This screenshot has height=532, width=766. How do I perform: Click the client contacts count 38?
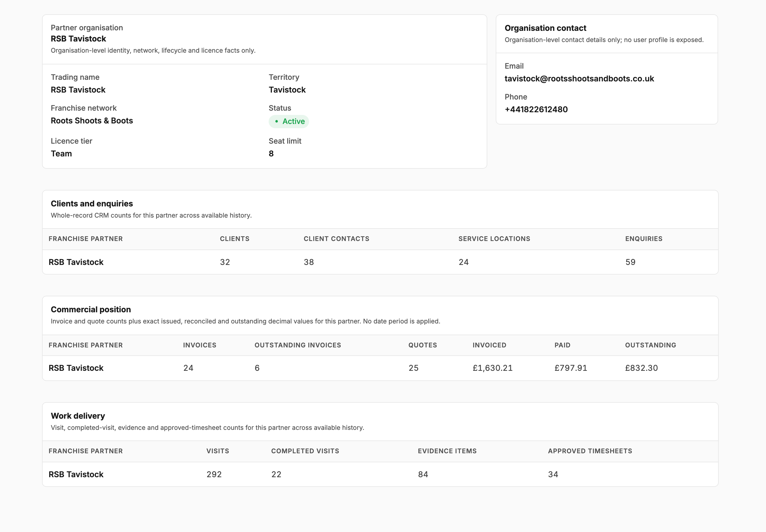click(x=309, y=262)
